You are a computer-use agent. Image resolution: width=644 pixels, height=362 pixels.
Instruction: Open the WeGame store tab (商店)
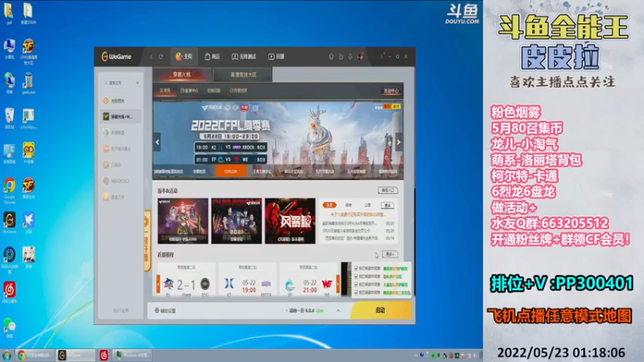[213, 56]
